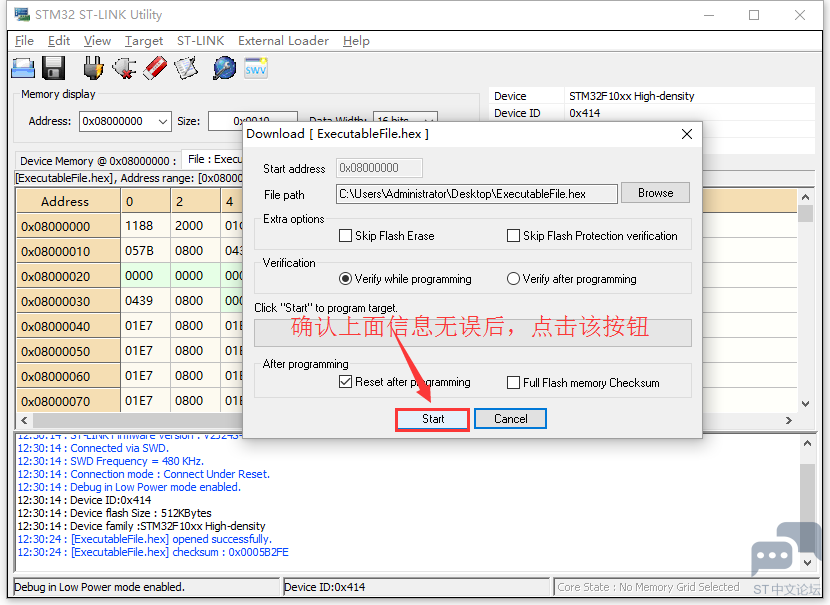Open the Address dropdown in Memory display
Viewport: 830px width, 605px height.
[163, 122]
